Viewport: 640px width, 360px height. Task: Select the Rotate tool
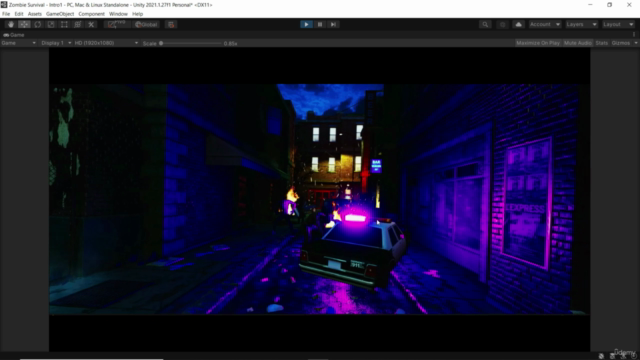[38, 24]
